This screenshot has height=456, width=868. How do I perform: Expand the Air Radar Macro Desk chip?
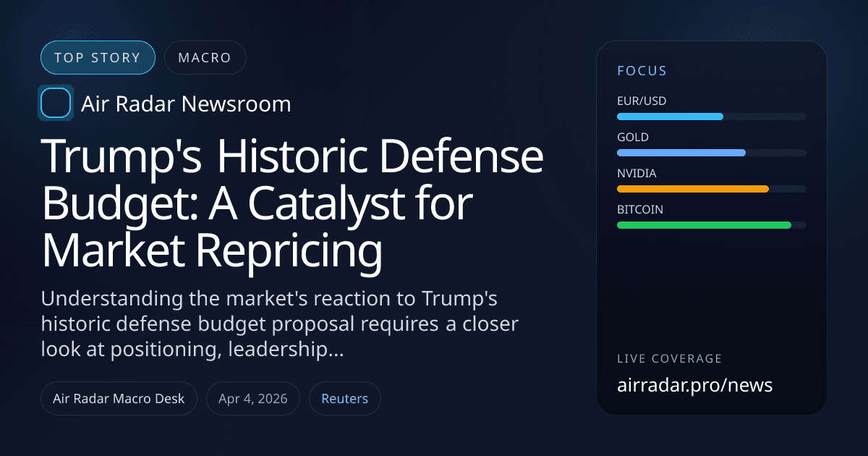119,398
